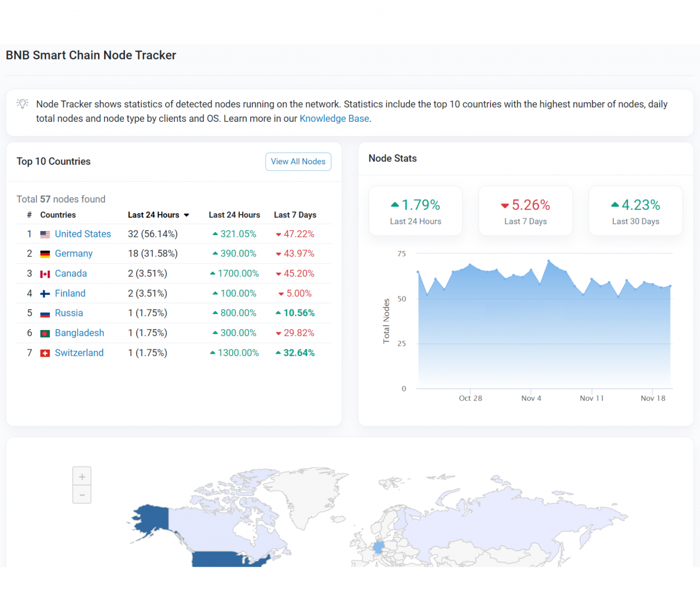Image resolution: width=700 pixels, height=610 pixels.
Task: Click the Switzerland flag icon
Action: tap(45, 353)
